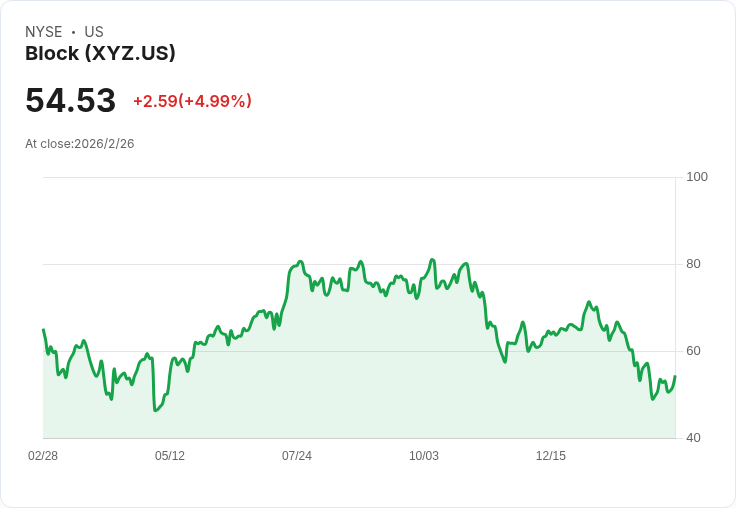Image resolution: width=736 pixels, height=508 pixels.
Task: Click the price line's peak near 10/03
Action: 432,260
